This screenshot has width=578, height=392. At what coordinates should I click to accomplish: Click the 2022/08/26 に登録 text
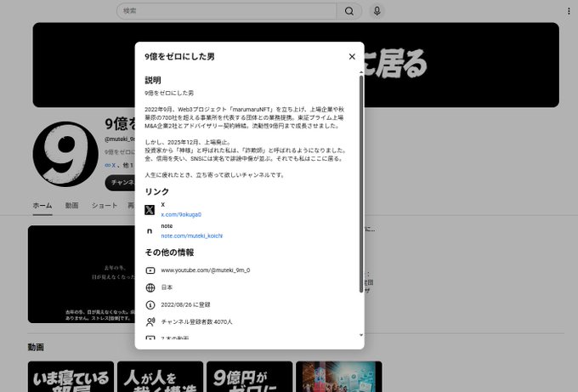[185, 304]
